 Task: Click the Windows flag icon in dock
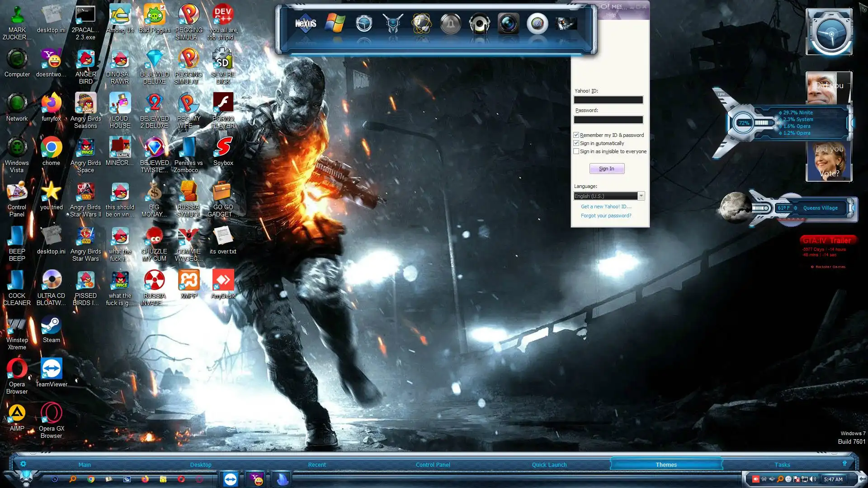tap(335, 23)
